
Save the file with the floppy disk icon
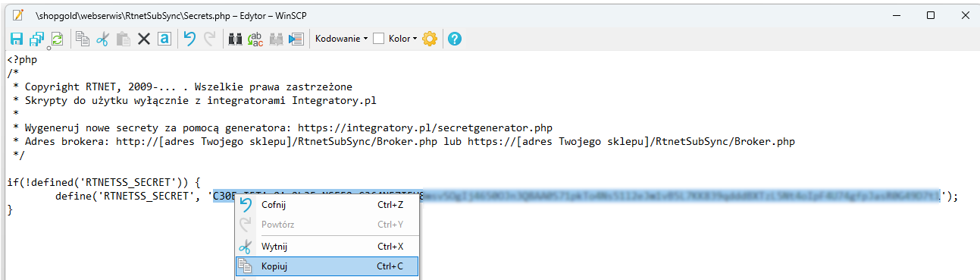(x=17, y=39)
